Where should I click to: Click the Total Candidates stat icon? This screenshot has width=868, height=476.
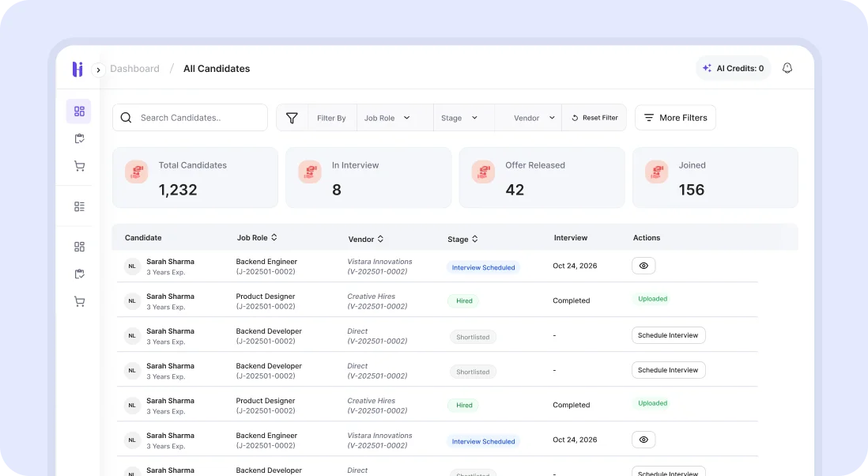tap(136, 171)
